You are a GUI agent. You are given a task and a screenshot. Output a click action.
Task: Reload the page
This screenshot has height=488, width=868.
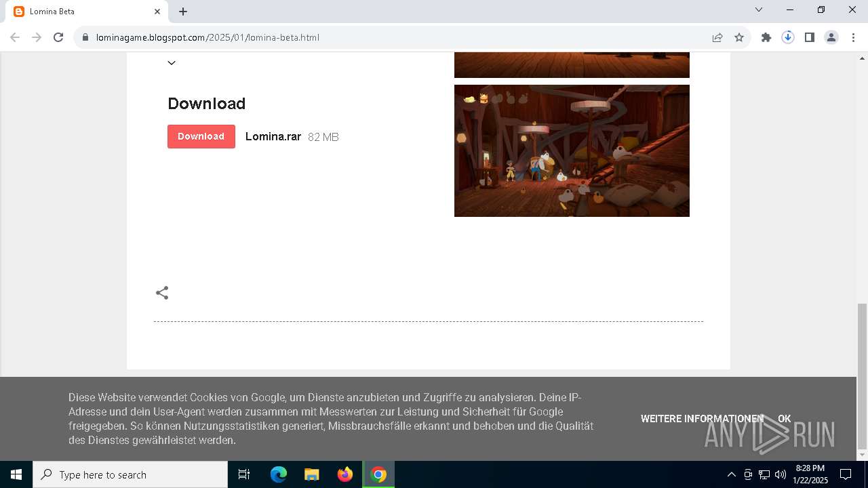tap(58, 37)
